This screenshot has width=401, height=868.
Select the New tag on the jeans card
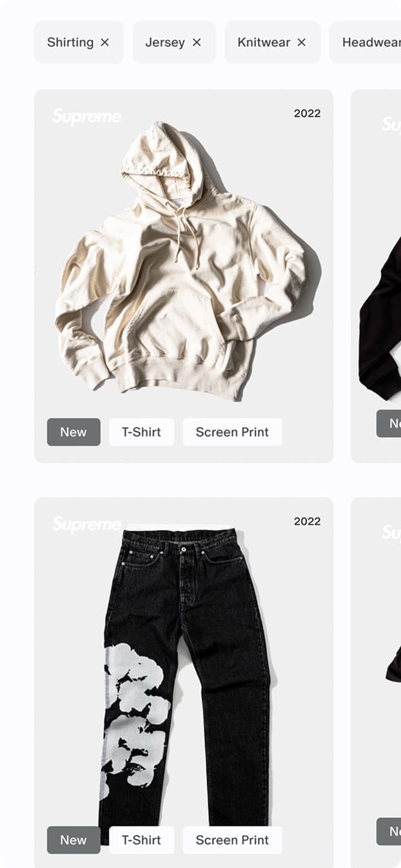pos(73,840)
